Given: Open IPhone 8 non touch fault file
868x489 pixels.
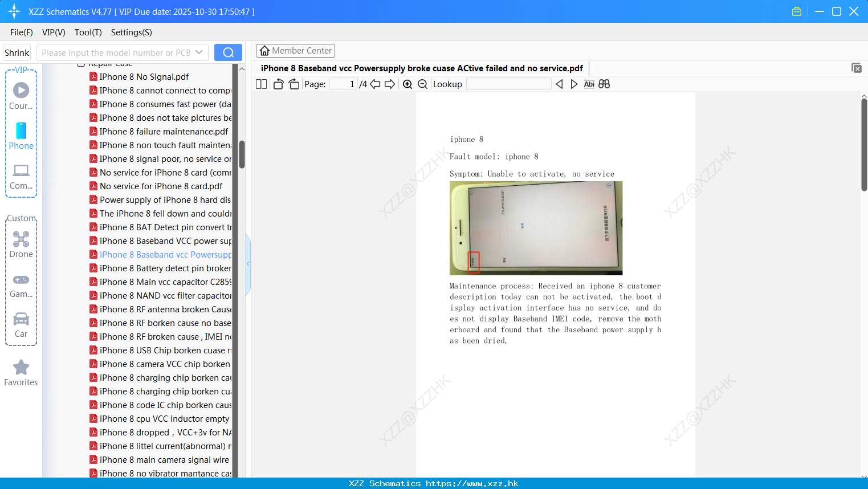Looking at the screenshot, I should (x=161, y=145).
